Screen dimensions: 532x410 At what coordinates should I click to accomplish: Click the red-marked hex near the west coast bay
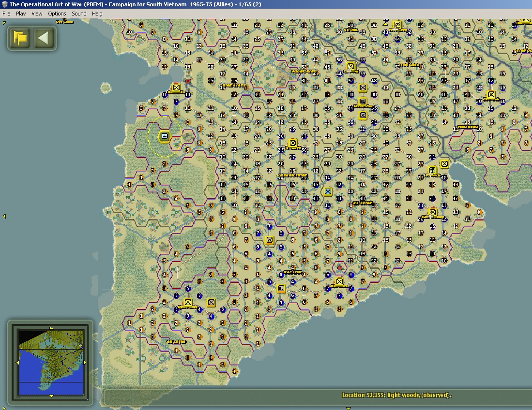tap(188, 81)
